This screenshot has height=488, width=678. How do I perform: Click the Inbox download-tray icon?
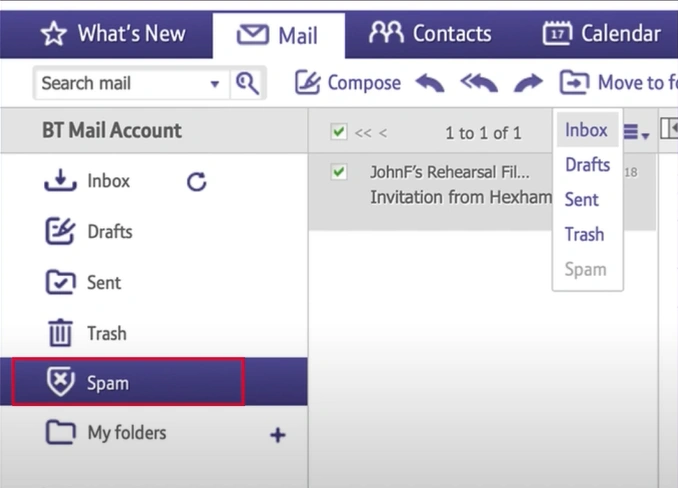tap(61, 180)
